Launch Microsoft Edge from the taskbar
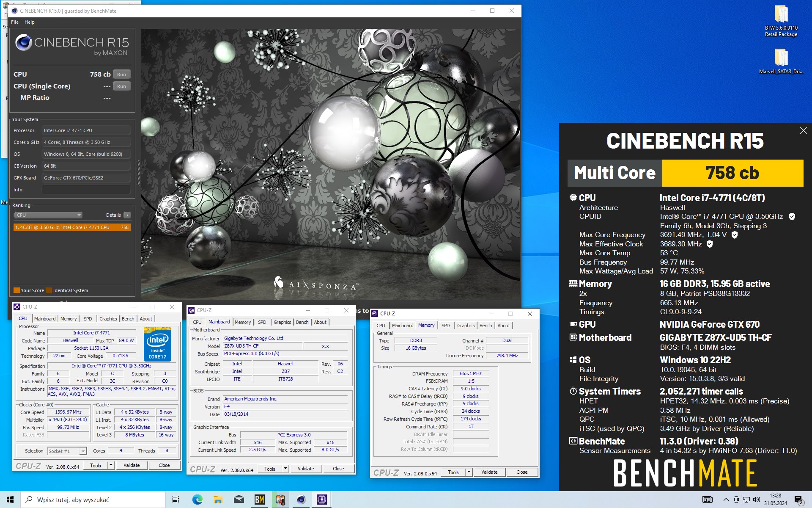 pos(197,500)
